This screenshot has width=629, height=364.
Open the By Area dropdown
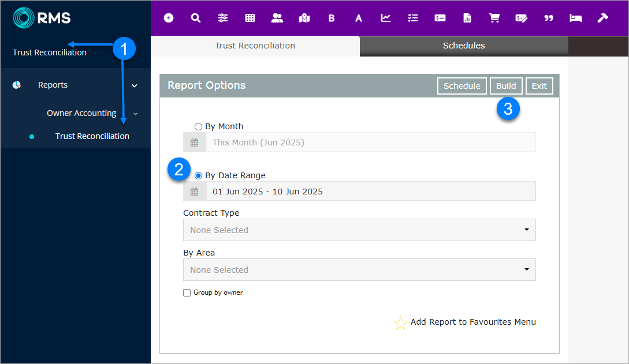coord(359,269)
